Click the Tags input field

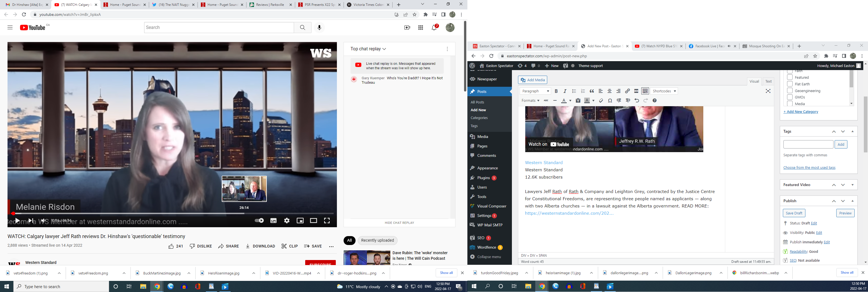[x=808, y=145]
